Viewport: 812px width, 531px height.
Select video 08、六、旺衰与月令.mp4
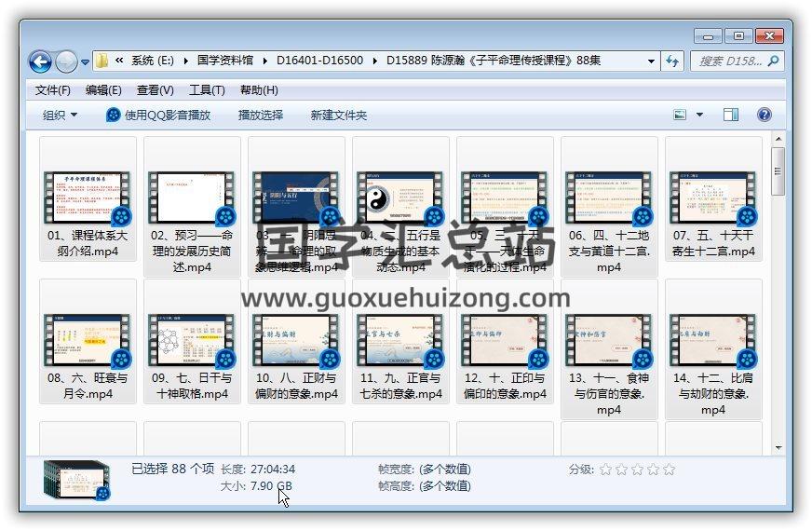(88, 342)
